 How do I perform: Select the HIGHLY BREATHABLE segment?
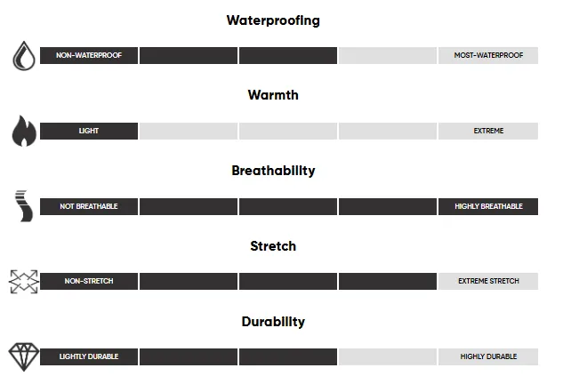tap(488, 206)
